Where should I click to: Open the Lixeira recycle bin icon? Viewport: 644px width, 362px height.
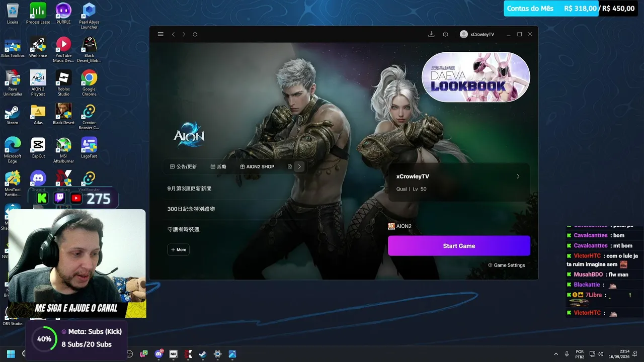[13, 14]
